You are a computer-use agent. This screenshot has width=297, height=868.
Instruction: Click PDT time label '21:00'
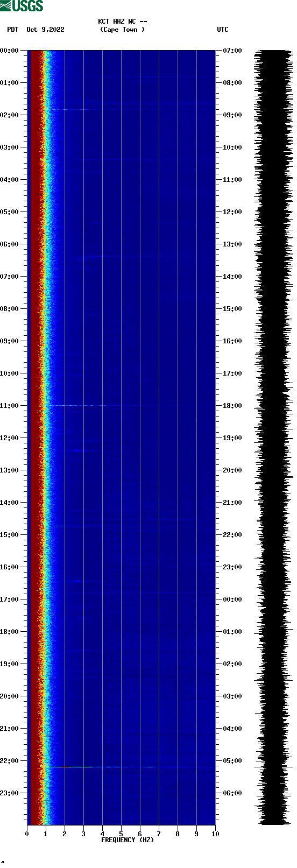click(x=10, y=729)
